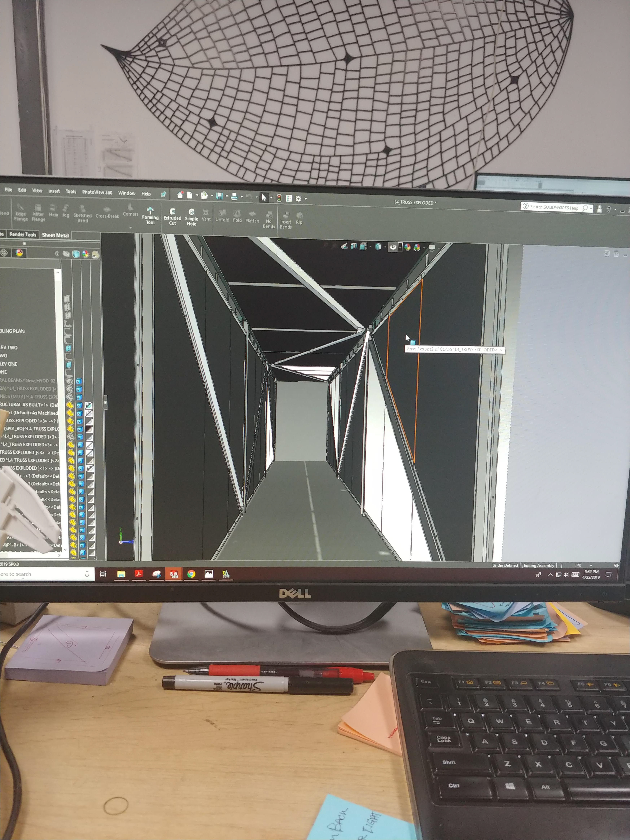Click the DisplayManager color ball tab
630x840 pixels.
coord(19,253)
